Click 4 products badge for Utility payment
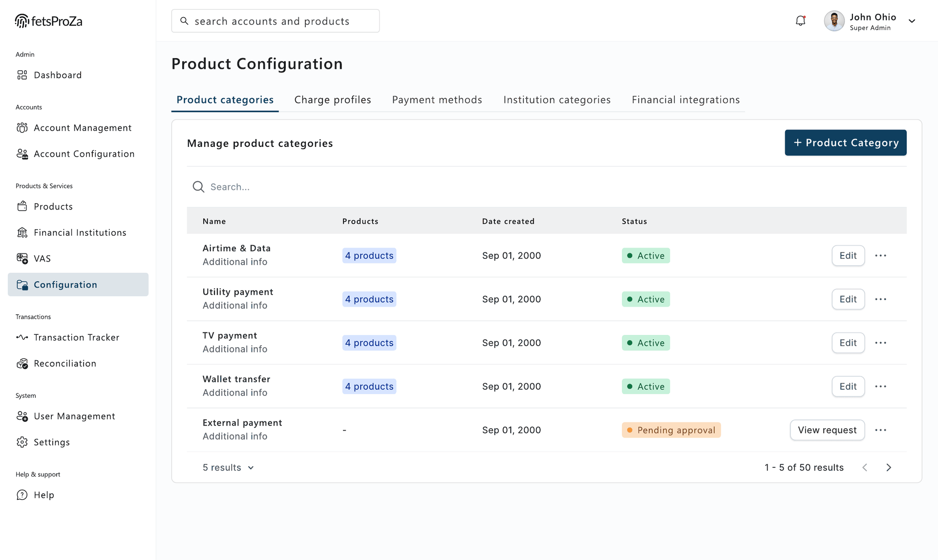938x560 pixels. (369, 299)
